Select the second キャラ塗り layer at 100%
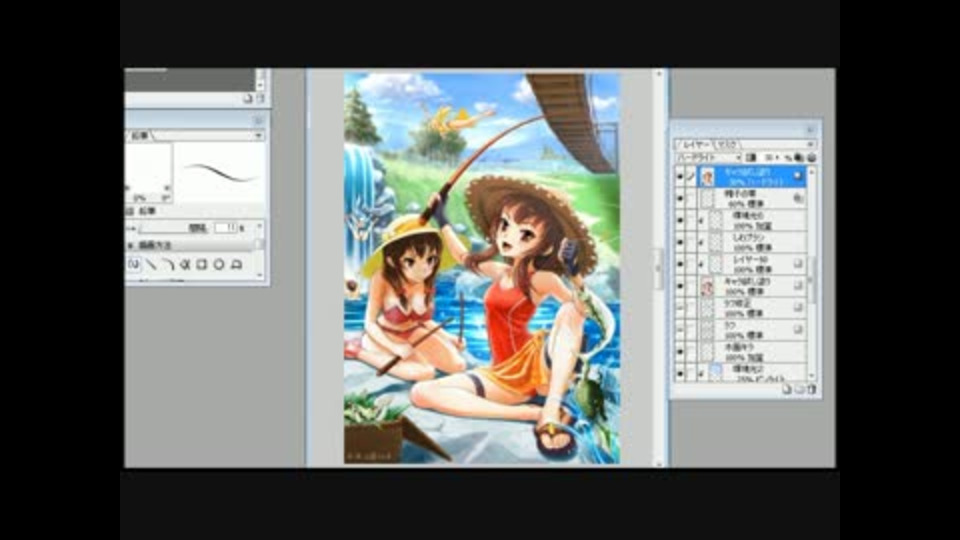 point(740,286)
